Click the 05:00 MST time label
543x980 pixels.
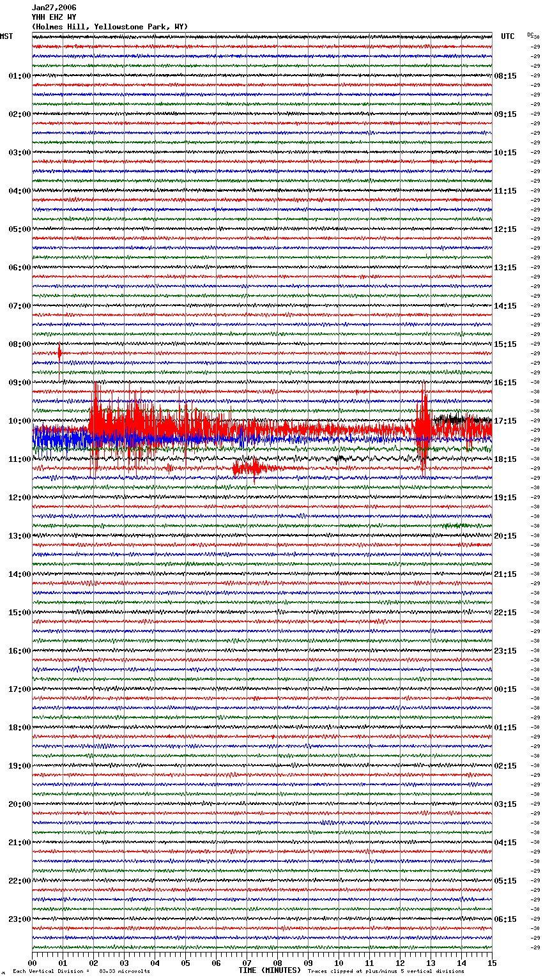(19, 229)
